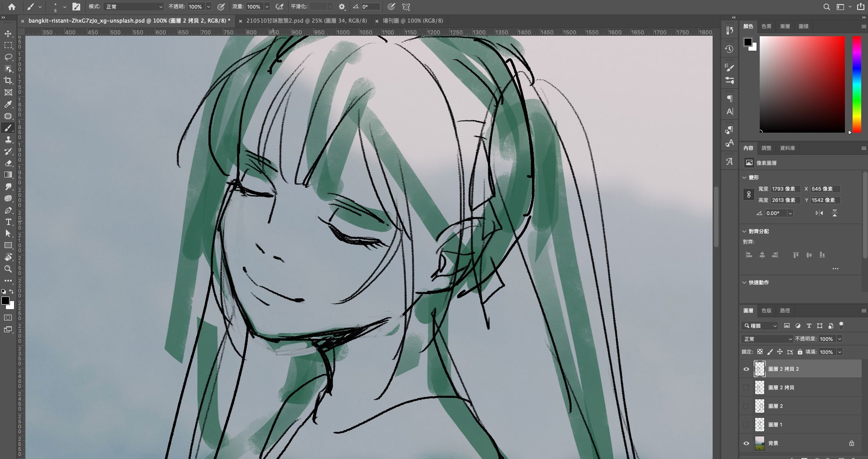Hide the 圖層 2 拷貝 2 layer

746,369
